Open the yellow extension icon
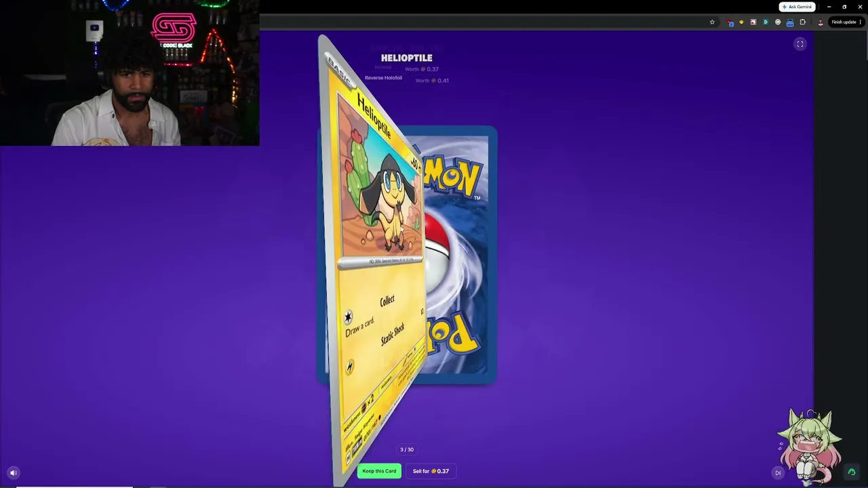The height and width of the screenshot is (488, 868). [x=741, y=22]
